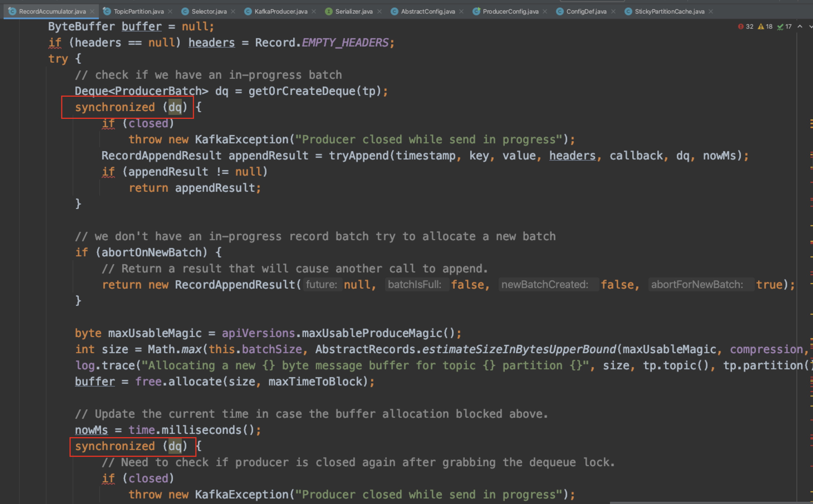Click the typo indicator showing 17

tap(785, 27)
